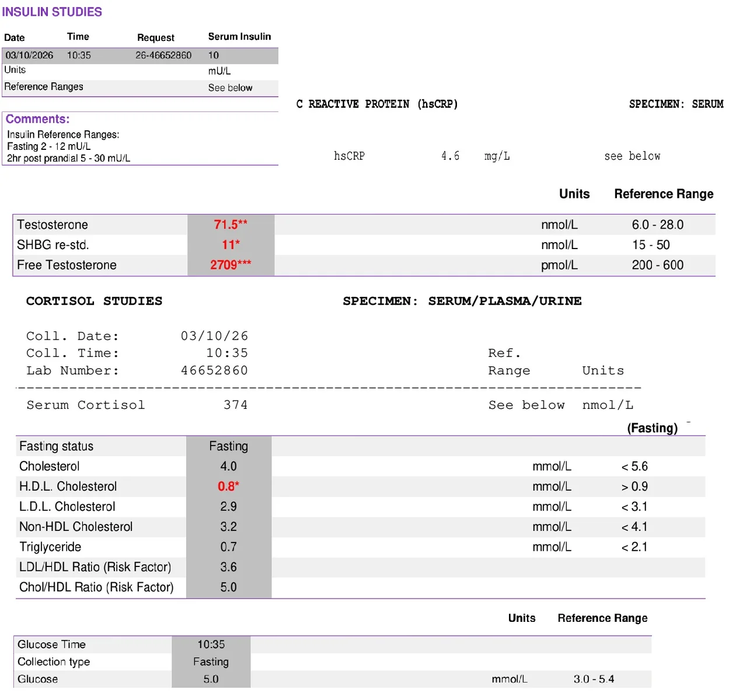Screen dimensions: 743x700
Task: Click the H.D.L. Cholesterol value 0.8*
Action: [228, 487]
